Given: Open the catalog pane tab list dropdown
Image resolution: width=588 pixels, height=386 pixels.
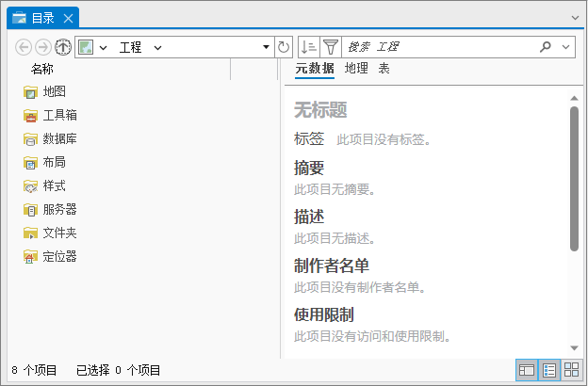Looking at the screenshot, I should click(x=575, y=18).
